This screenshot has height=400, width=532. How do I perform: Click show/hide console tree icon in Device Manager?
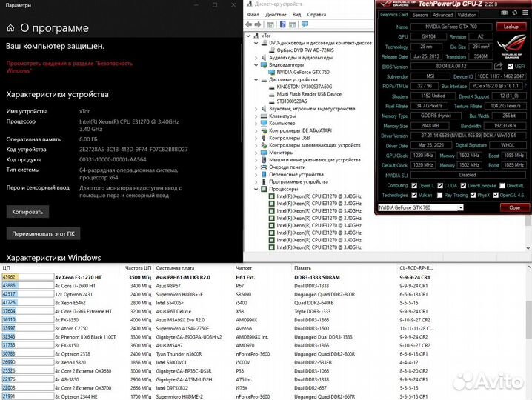[x=270, y=24]
